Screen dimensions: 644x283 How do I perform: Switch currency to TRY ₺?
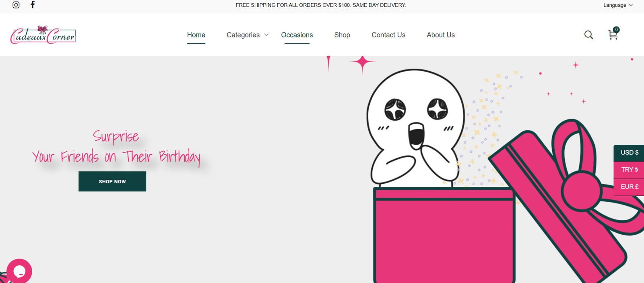pyautogui.click(x=629, y=170)
